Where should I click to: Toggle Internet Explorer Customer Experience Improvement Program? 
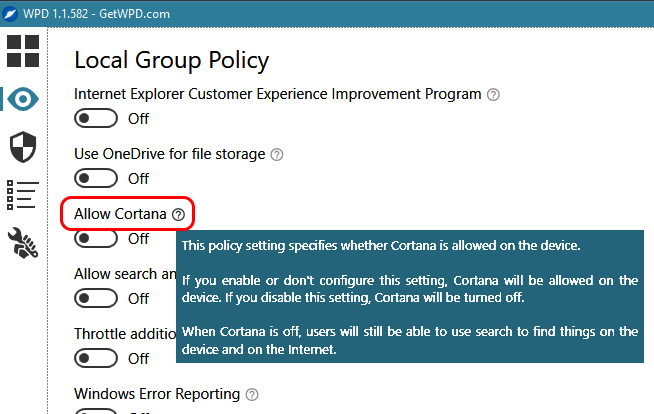97,119
